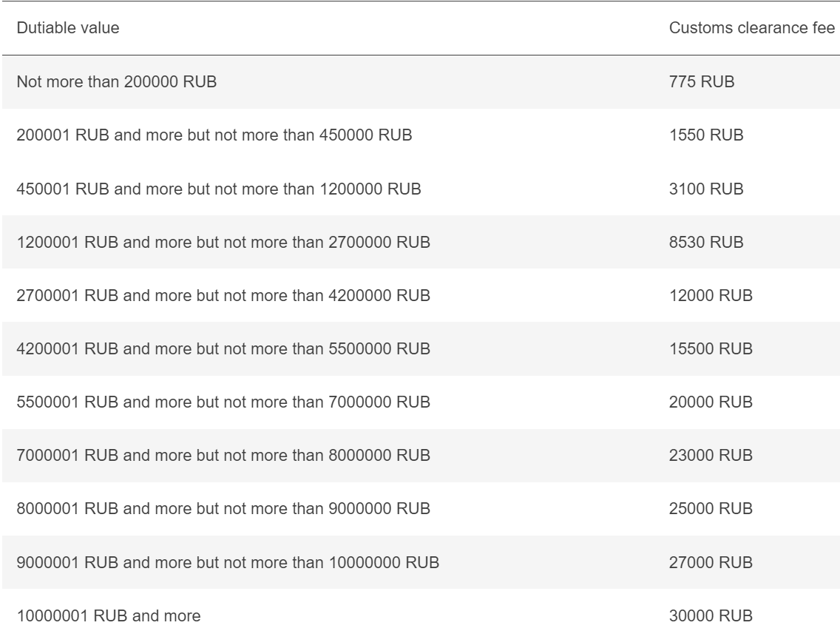
Task: Click the "Dutiable value" column header
Action: pyautogui.click(x=68, y=28)
